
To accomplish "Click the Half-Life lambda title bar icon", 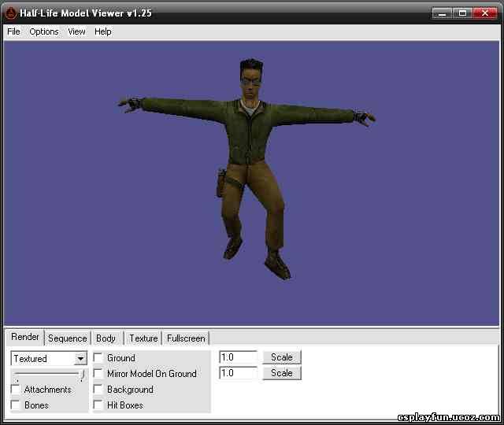I will 11,13.
